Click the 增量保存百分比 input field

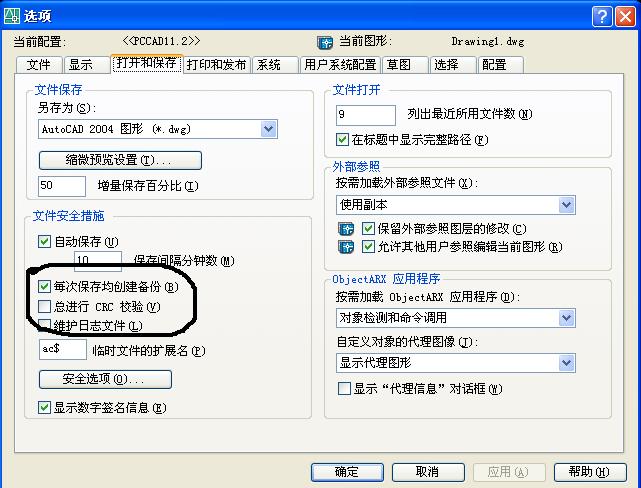(x=62, y=186)
